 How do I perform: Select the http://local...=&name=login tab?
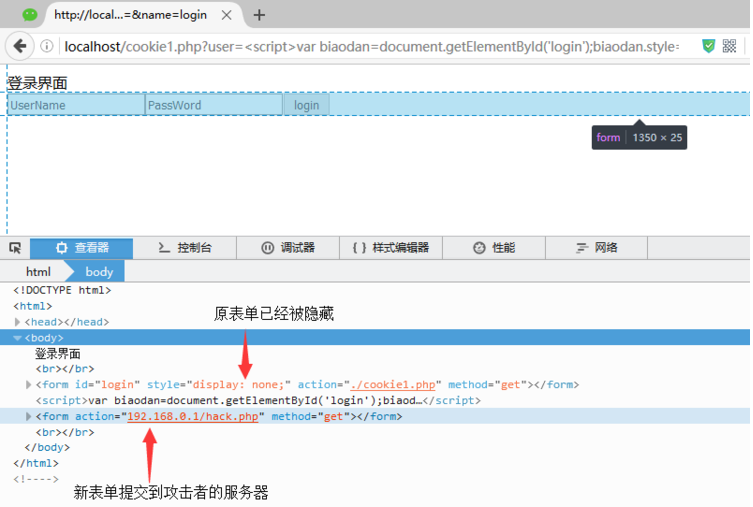[131, 15]
